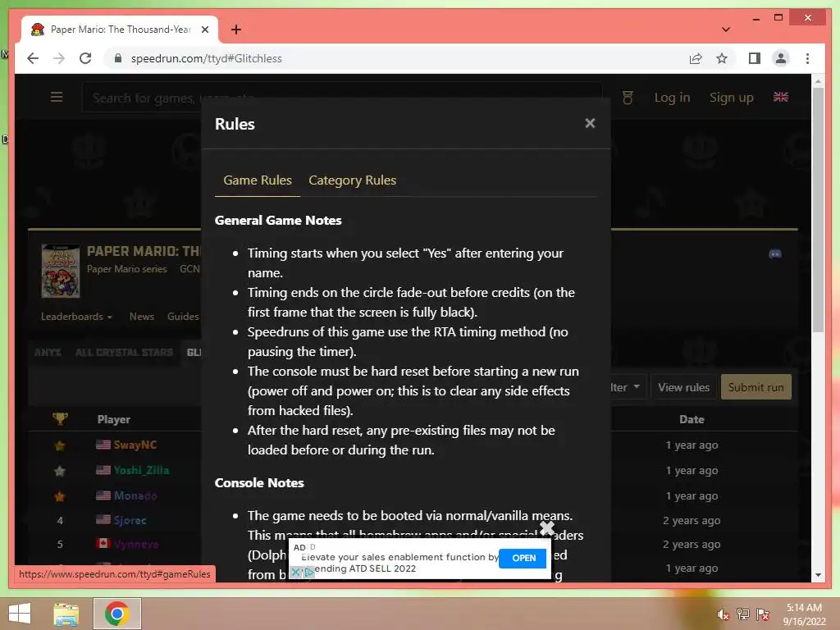Click the padlock site info icon

point(118,58)
